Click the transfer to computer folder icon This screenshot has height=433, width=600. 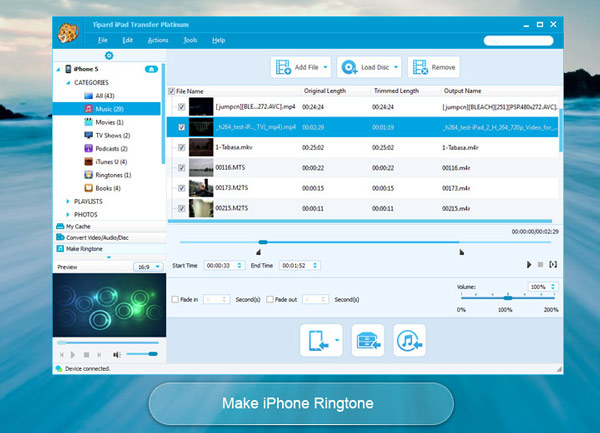click(368, 340)
